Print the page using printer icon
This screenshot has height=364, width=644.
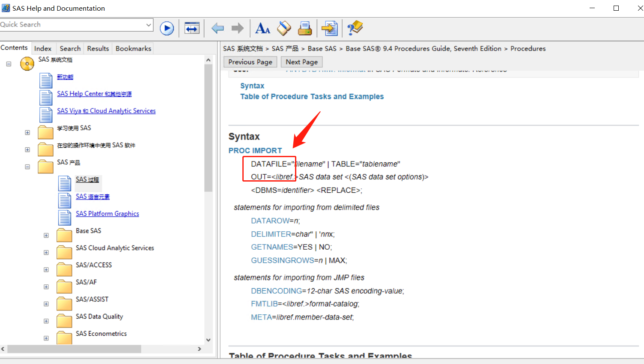click(305, 29)
